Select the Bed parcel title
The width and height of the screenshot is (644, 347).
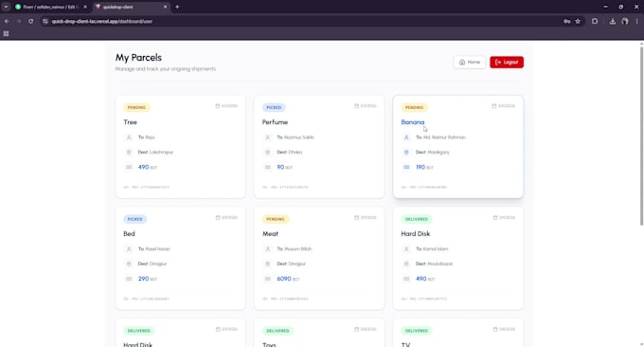tap(129, 233)
